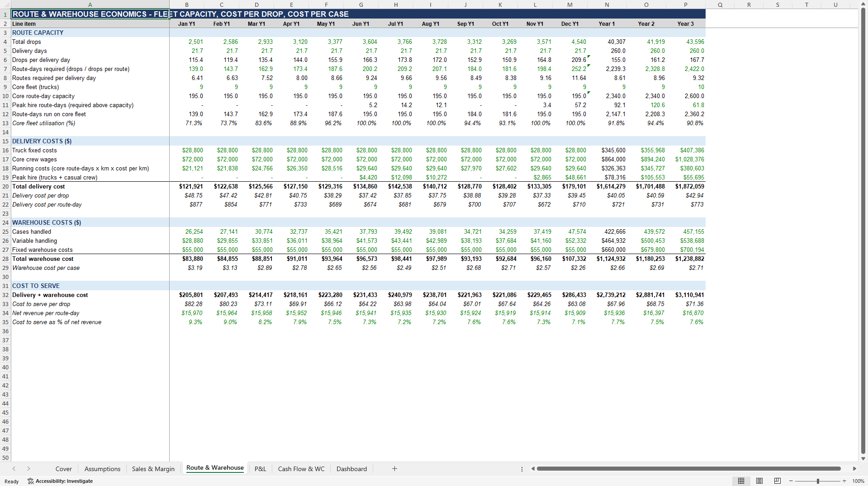Open the Assumptions sheet tab
The image size is (868, 486).
[102, 469]
